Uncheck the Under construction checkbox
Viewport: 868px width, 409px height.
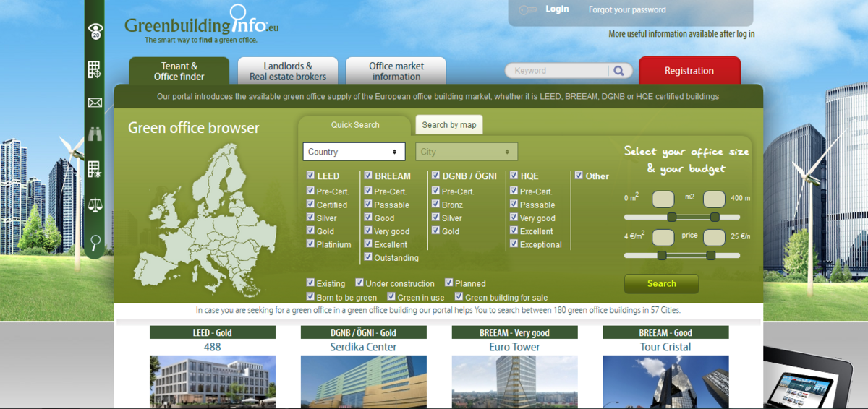click(x=359, y=283)
